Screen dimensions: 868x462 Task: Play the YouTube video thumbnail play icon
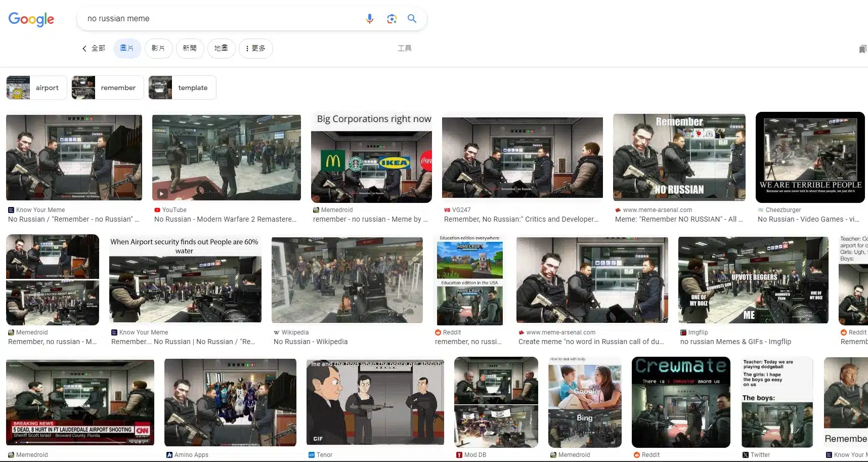[x=161, y=193]
